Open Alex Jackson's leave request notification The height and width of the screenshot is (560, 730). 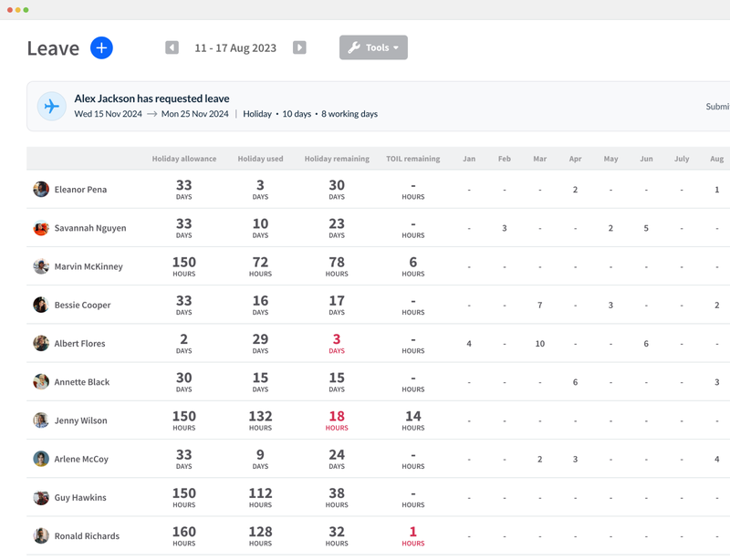tap(151, 99)
